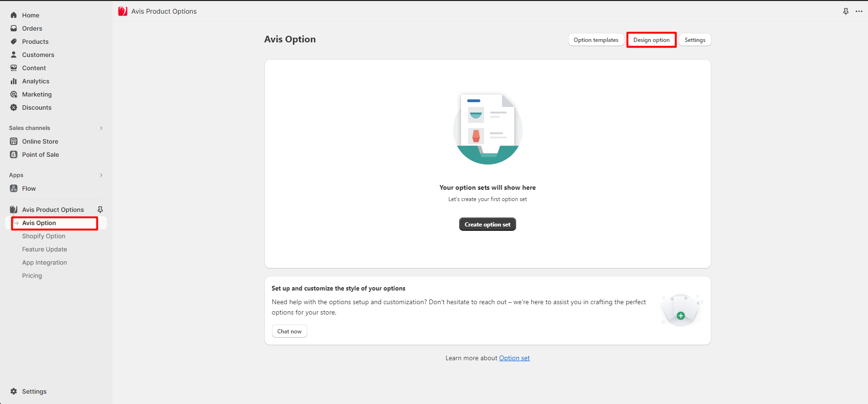Toggle the pin icon in top bar
This screenshot has height=404, width=868.
845,11
